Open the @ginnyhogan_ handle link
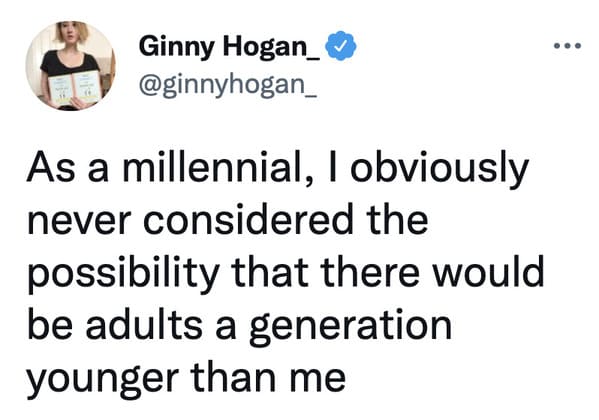The image size is (599, 420). pyautogui.click(x=228, y=85)
